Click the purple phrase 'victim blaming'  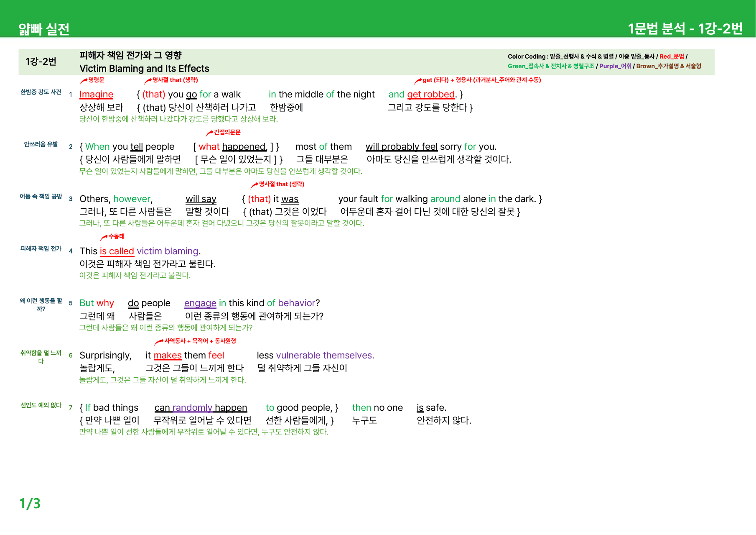click(168, 251)
